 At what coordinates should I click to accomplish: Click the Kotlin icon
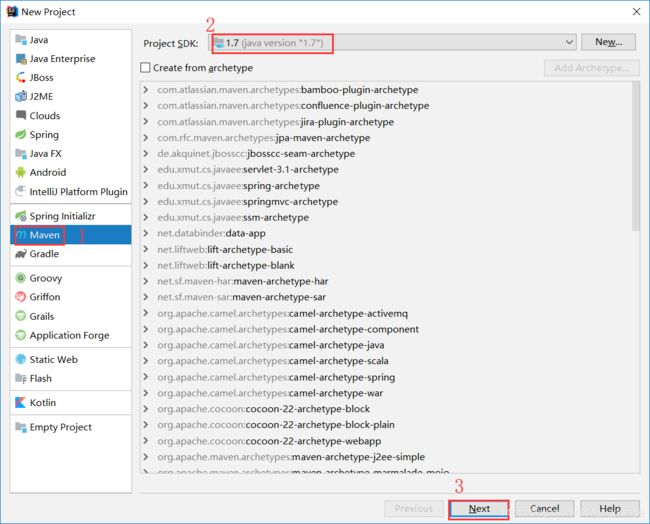(21, 403)
